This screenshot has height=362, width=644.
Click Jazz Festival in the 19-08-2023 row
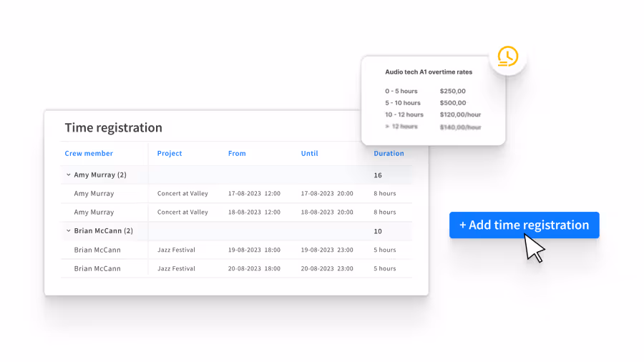tap(176, 250)
